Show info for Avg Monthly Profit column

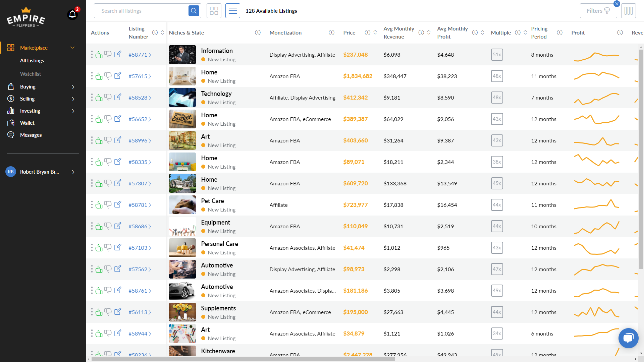pyautogui.click(x=475, y=33)
